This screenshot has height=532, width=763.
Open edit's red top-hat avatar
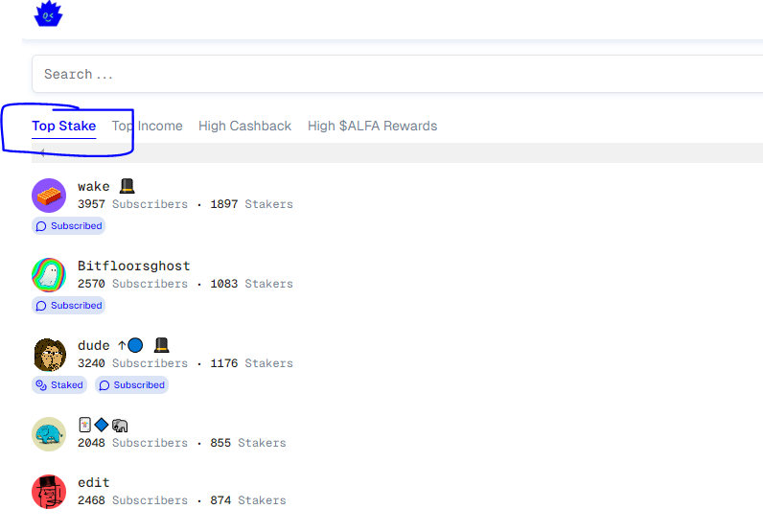pyautogui.click(x=49, y=492)
